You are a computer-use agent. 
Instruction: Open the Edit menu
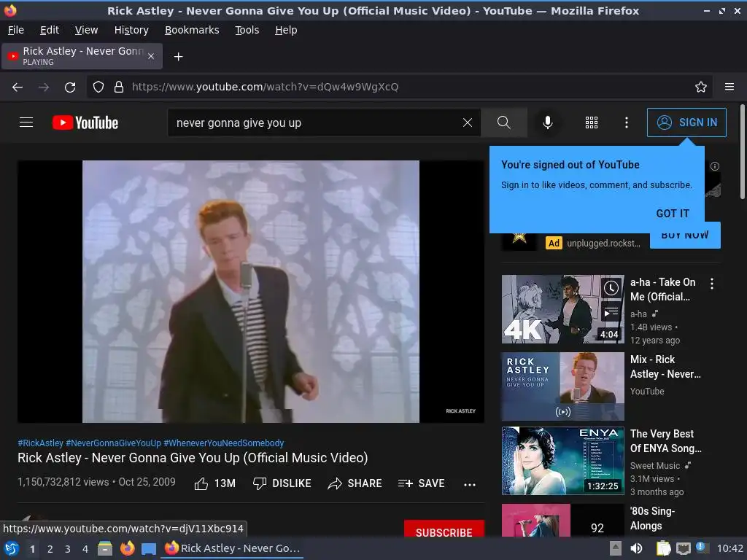click(x=50, y=30)
